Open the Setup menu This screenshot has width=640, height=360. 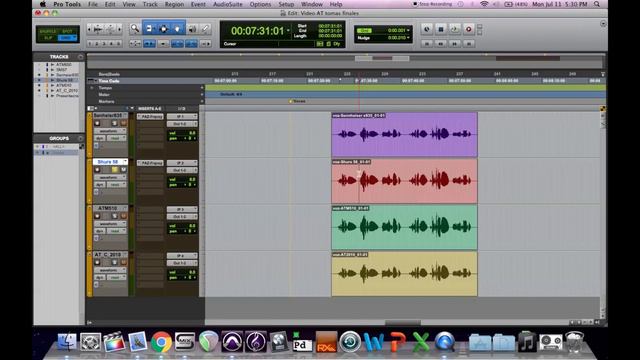pyautogui.click(x=286, y=4)
